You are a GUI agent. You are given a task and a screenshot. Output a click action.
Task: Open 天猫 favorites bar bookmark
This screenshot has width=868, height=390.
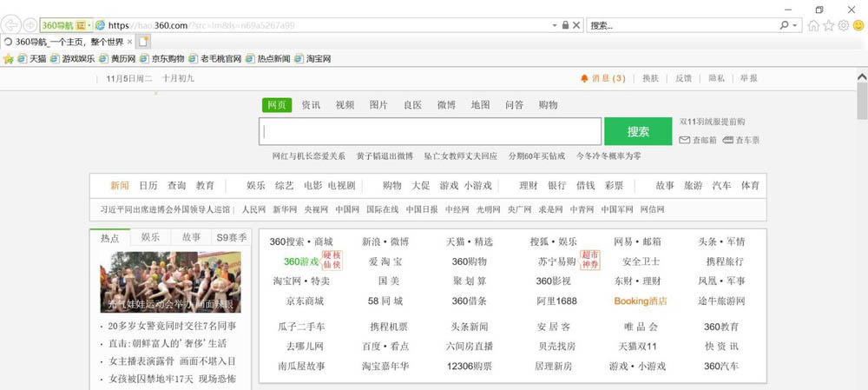[32, 59]
